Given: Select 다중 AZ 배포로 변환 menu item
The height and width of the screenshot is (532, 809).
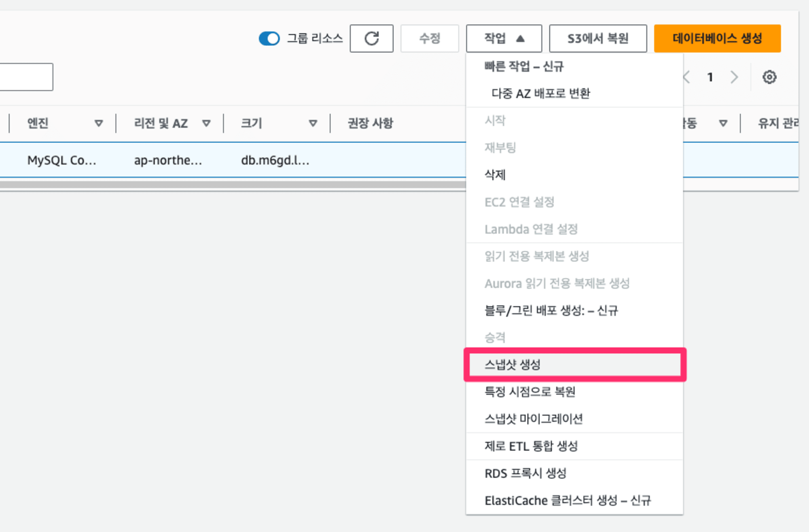Looking at the screenshot, I should tap(574, 93).
